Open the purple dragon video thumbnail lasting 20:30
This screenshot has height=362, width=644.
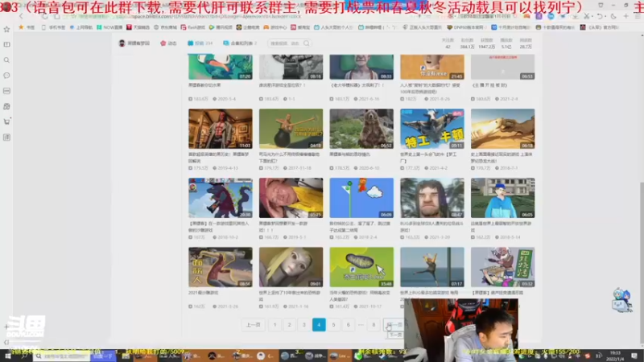[x=220, y=198]
